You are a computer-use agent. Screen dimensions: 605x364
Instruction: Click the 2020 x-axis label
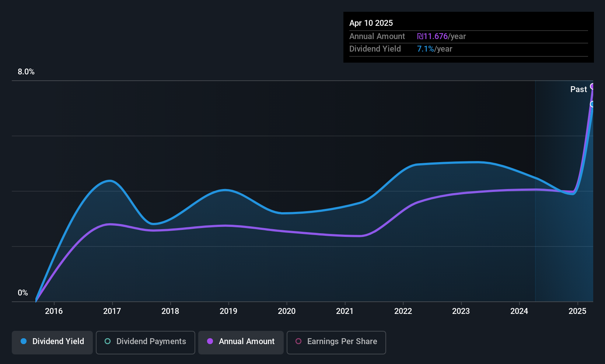[x=287, y=311]
